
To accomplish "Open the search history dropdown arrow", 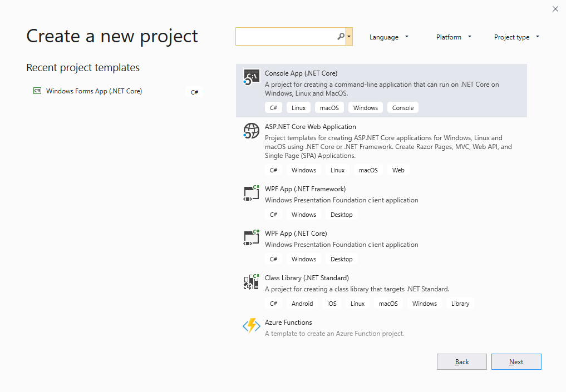I will [349, 37].
